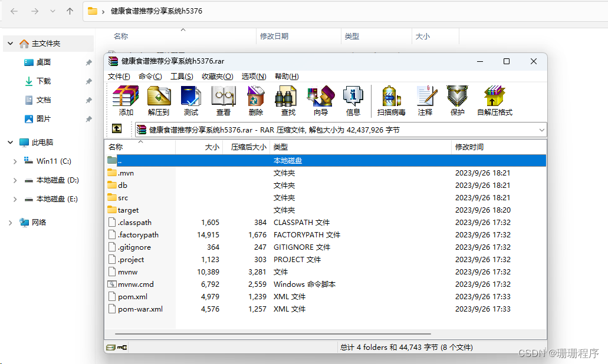Sort by 压缩后大小 column header
This screenshot has width=608, height=364.
point(247,147)
